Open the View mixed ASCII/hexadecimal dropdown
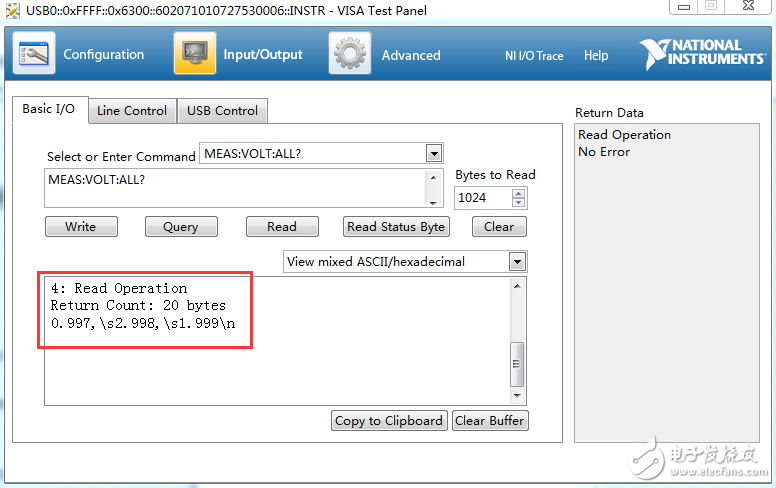Screen dimensions: 776x488 tap(517, 261)
